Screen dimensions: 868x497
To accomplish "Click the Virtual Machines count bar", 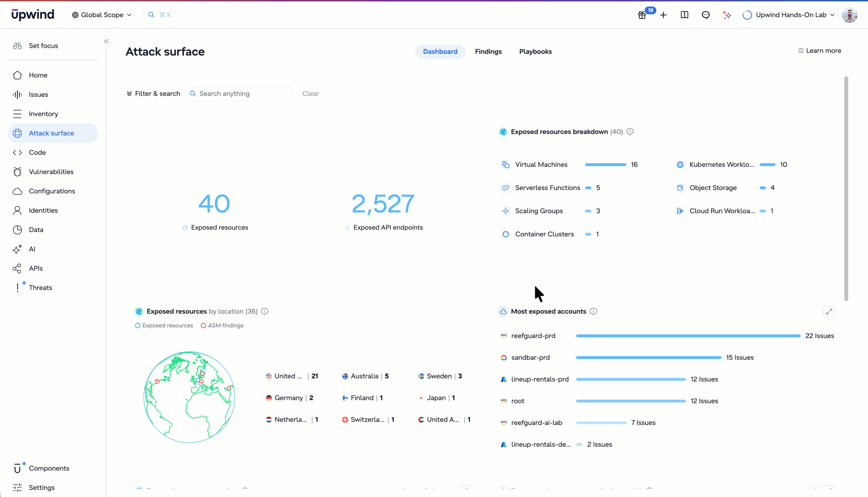I will tap(606, 165).
